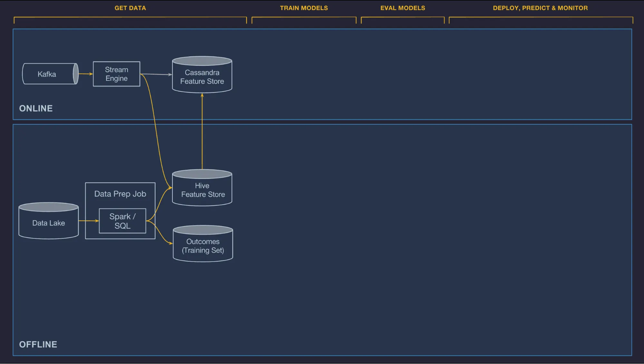Click the yellow bracket under TRAIN MODELS
The height and width of the screenshot is (364, 644).
[304, 17]
